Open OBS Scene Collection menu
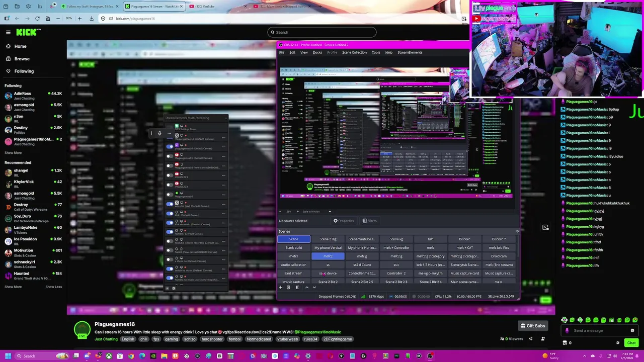Screen dimensions: 644x362 [354, 52]
